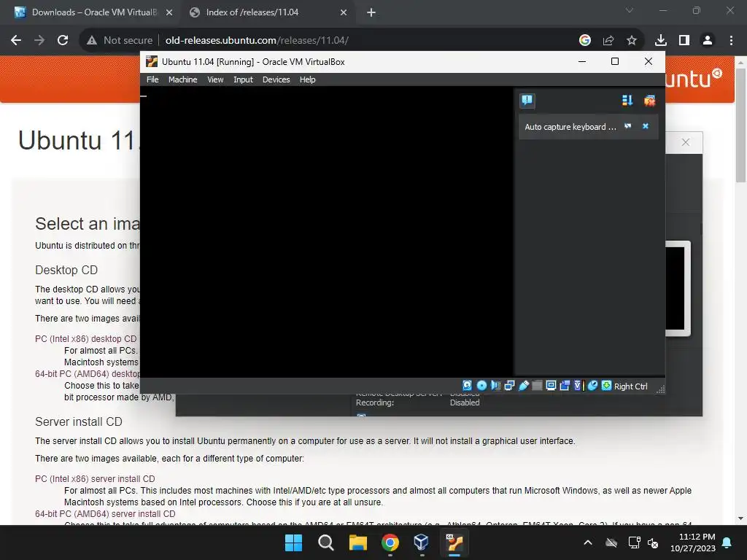
Task: Click the network adapter status icon
Action: 509,386
